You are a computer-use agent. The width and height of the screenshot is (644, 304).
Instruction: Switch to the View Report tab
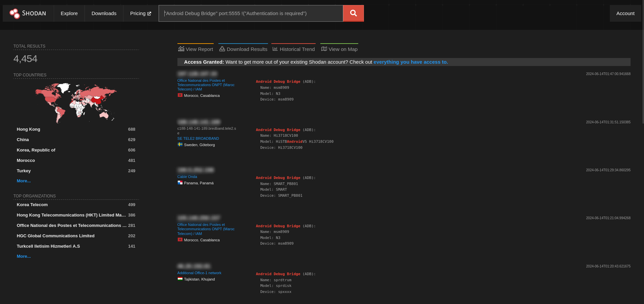(196, 49)
